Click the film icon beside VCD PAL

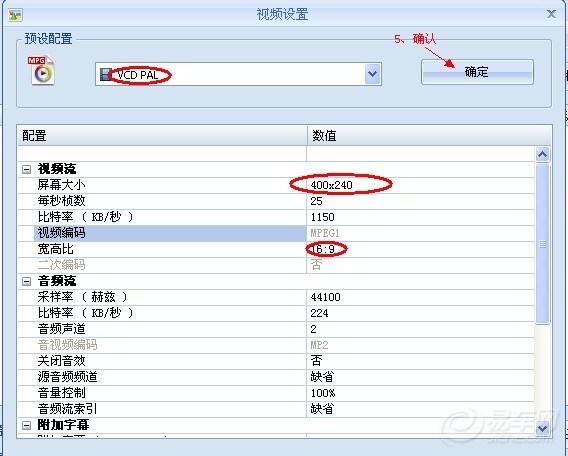(x=105, y=75)
